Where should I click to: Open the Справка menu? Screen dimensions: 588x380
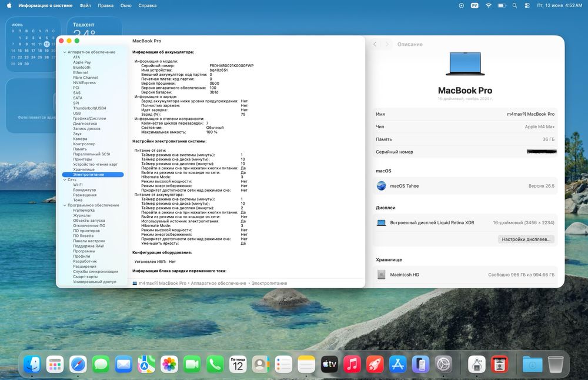pos(148,6)
